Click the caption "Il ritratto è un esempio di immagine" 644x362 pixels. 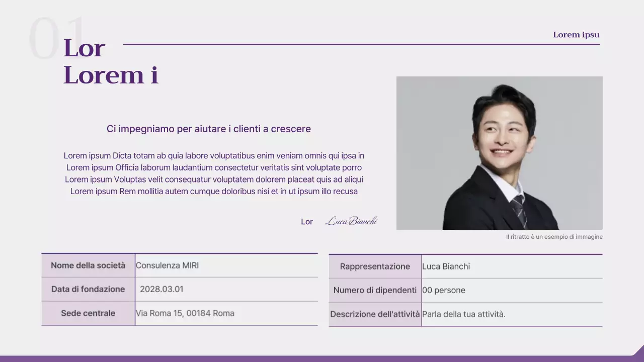point(554,236)
